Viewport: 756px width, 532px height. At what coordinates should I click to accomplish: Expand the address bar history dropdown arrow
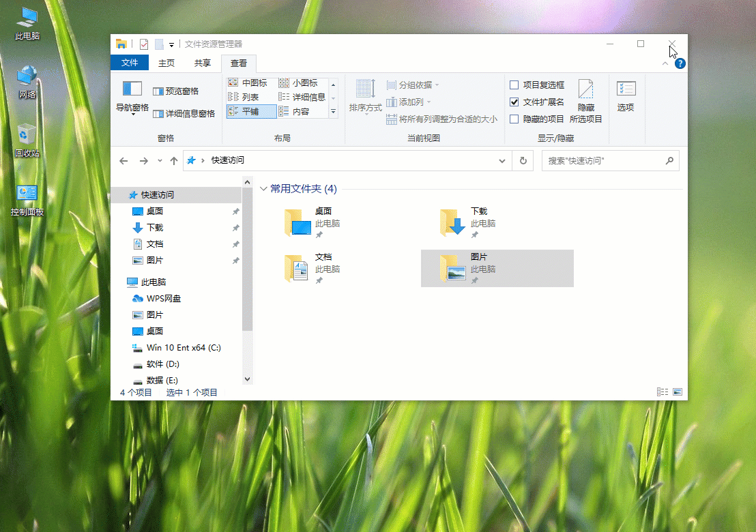502,161
